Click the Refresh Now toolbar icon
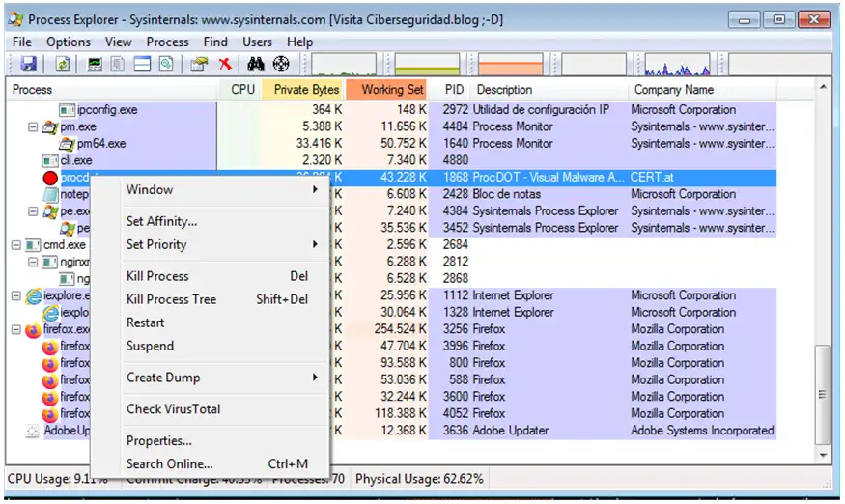The width and height of the screenshot is (845, 504). coord(63,64)
